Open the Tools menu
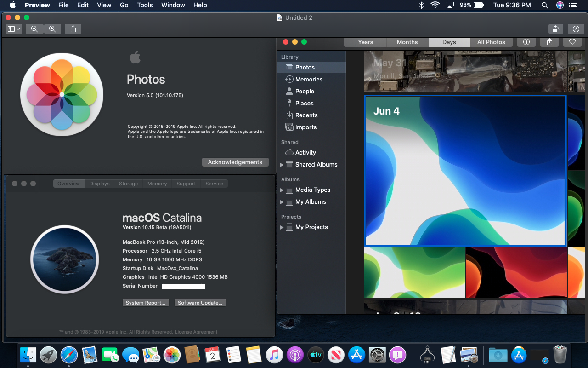 pyautogui.click(x=145, y=5)
